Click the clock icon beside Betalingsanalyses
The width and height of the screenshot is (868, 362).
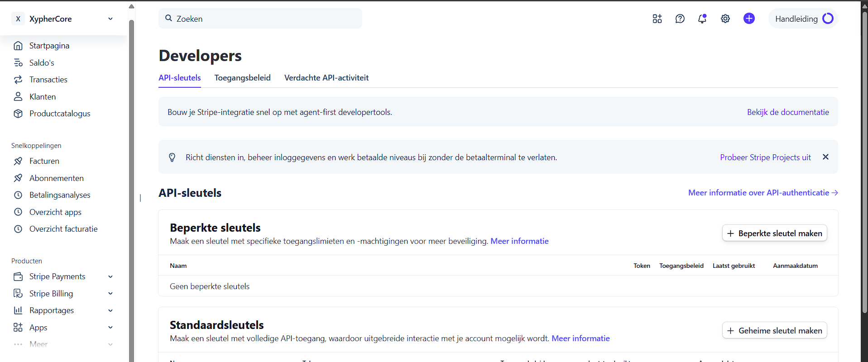18,195
